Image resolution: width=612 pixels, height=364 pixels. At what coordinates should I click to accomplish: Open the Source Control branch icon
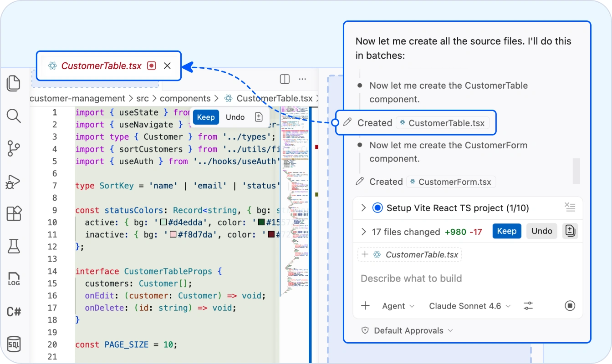[14, 149]
